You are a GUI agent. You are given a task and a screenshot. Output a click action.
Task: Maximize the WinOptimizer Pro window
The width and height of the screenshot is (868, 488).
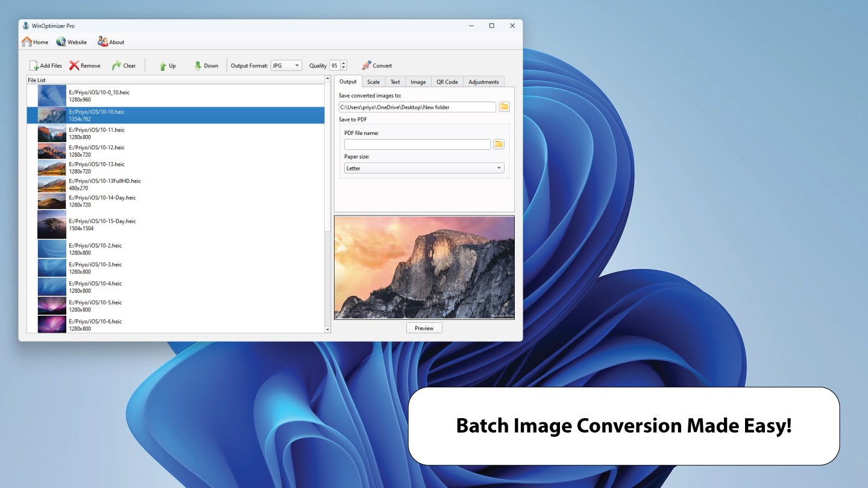(492, 26)
